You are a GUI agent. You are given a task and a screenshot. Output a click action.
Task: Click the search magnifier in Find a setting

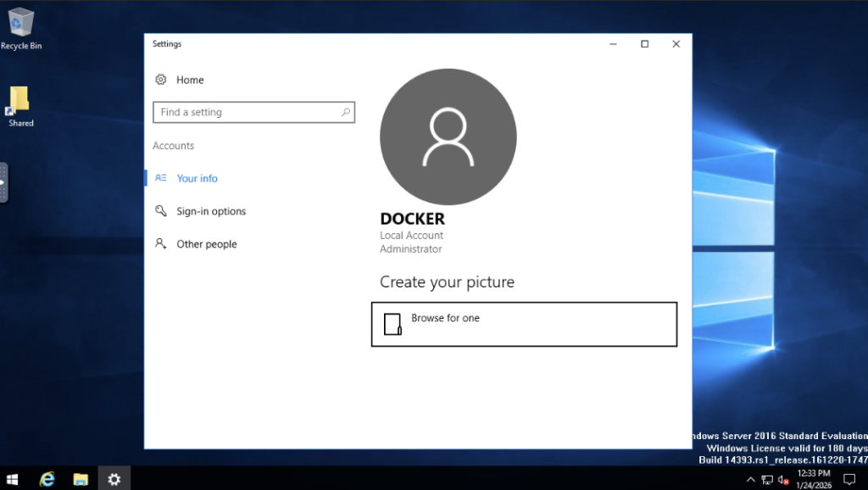coord(344,112)
